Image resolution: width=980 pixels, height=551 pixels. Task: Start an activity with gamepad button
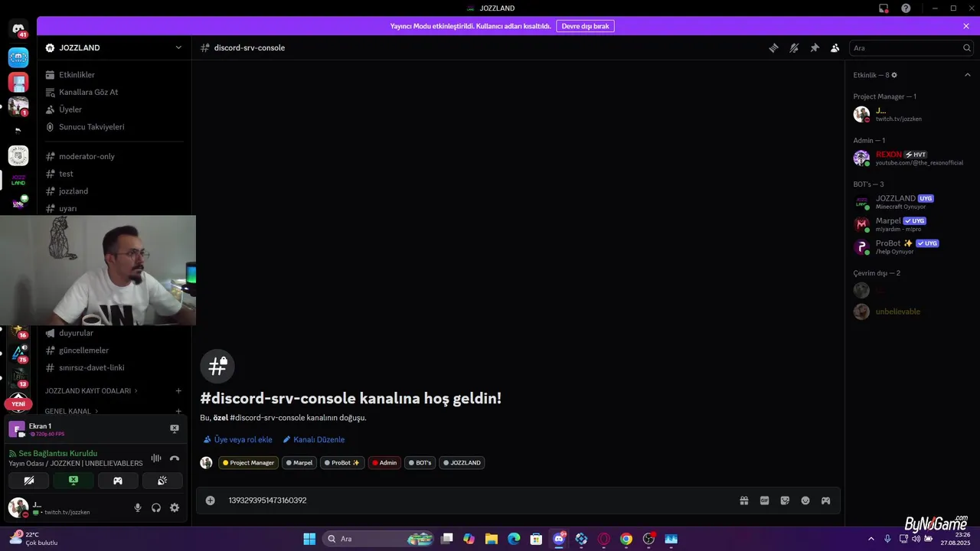[118, 481]
